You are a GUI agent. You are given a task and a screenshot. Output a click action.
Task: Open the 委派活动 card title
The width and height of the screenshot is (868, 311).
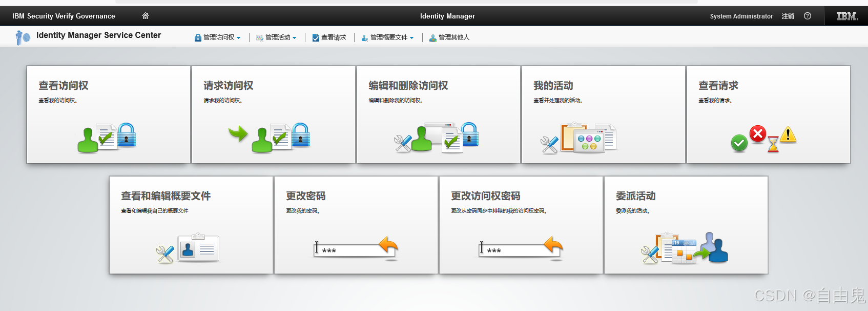click(x=636, y=196)
